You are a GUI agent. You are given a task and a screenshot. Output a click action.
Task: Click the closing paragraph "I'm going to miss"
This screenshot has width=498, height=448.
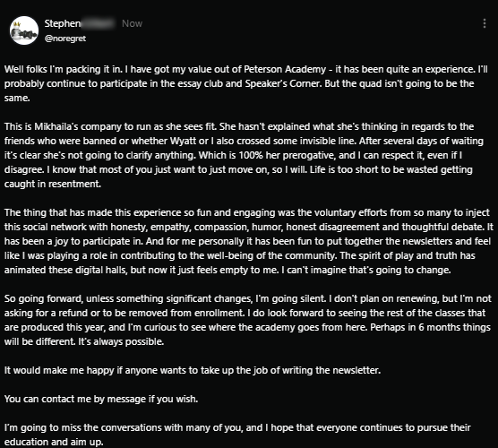pyautogui.click(x=237, y=435)
